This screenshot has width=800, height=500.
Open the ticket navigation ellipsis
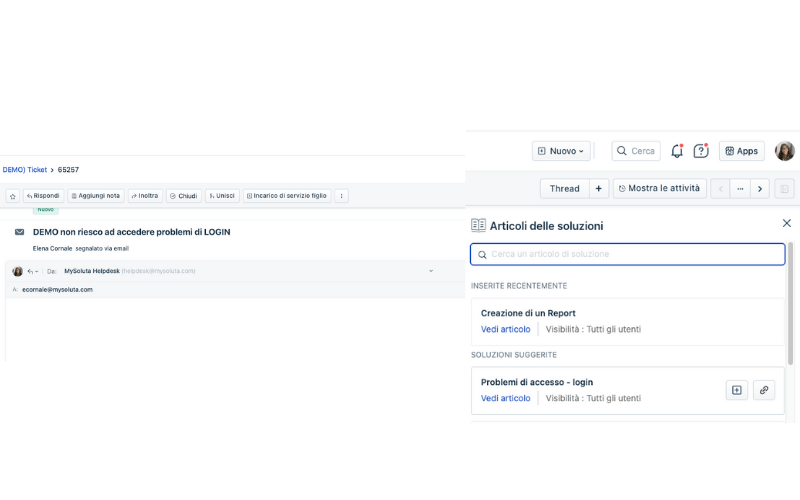tap(740, 189)
